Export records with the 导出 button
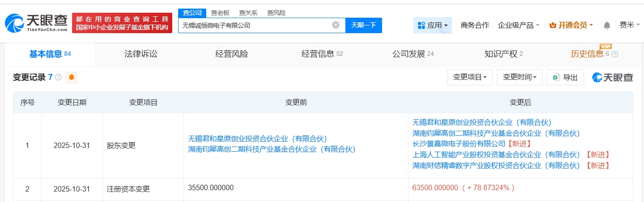 [x=565, y=78]
